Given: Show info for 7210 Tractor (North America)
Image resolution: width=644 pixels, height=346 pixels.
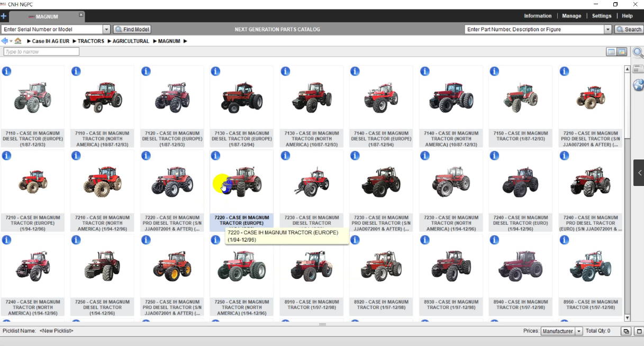Looking at the screenshot, I should (x=76, y=155).
